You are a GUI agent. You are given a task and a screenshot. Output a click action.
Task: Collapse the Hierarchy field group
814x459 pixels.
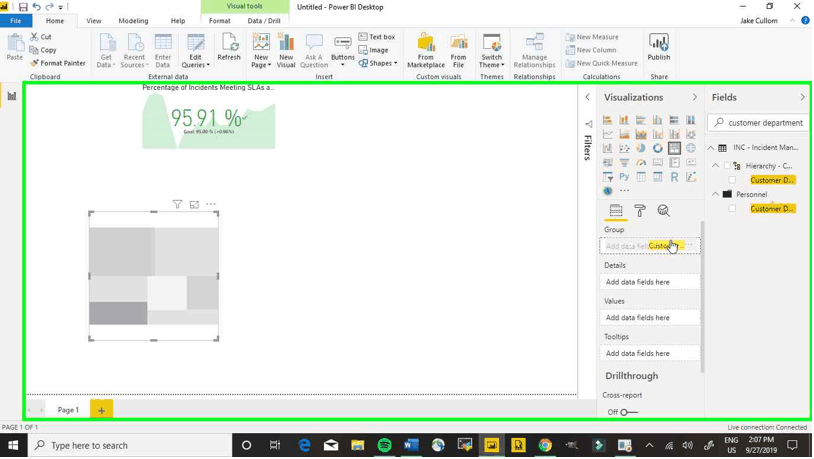pos(715,166)
